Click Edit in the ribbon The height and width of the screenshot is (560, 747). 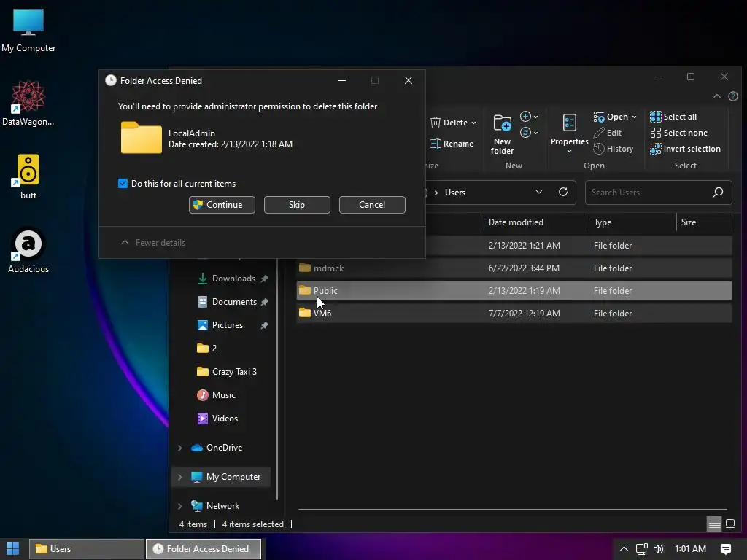click(x=608, y=133)
